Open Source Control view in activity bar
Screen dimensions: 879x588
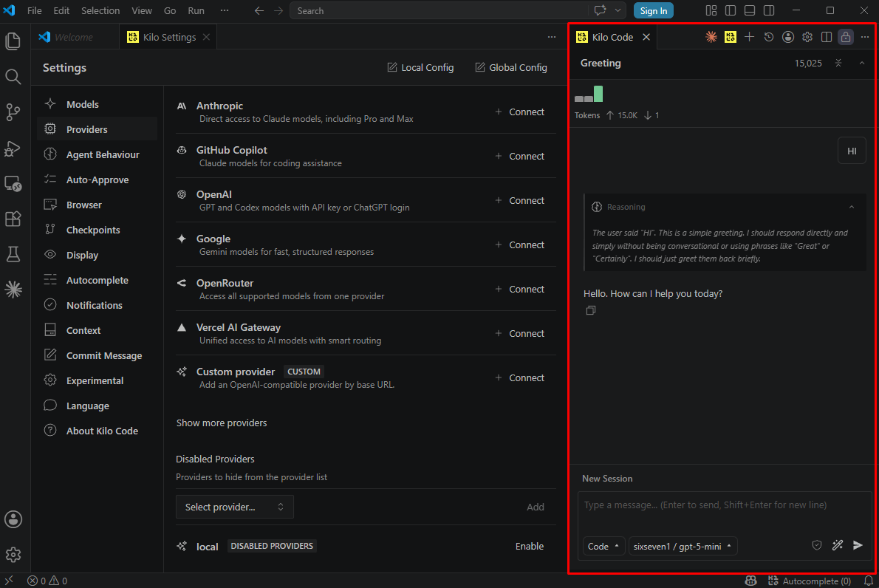13,112
